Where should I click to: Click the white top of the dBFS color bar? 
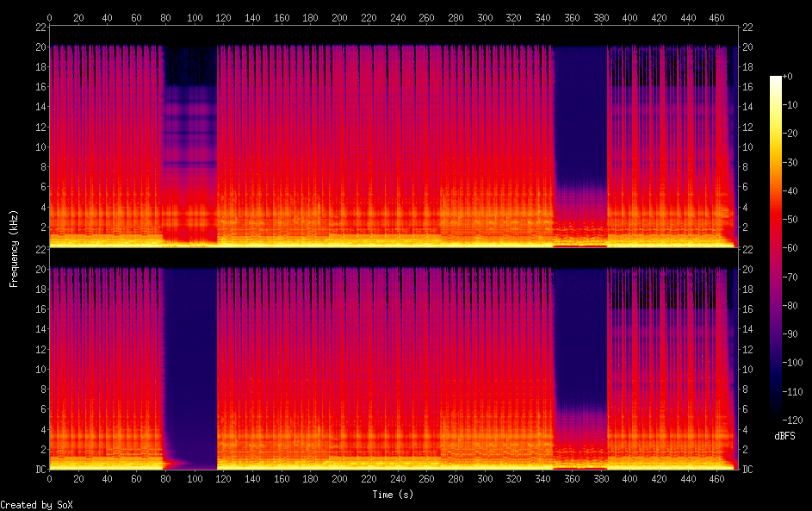(776, 79)
